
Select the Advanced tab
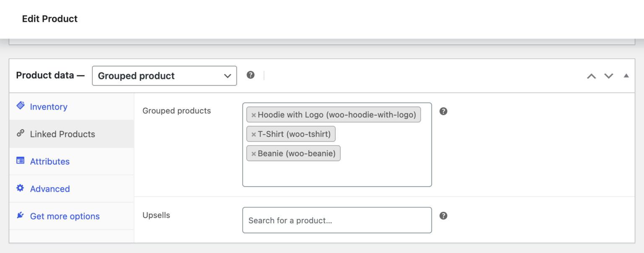click(49, 188)
